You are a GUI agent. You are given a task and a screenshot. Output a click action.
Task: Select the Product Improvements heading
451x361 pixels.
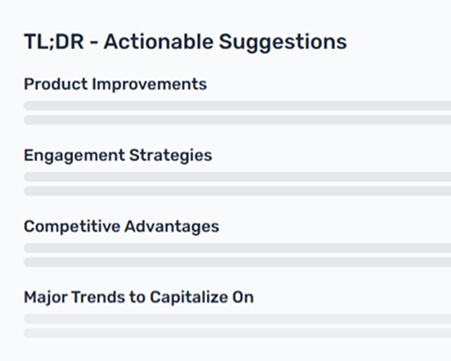point(115,84)
